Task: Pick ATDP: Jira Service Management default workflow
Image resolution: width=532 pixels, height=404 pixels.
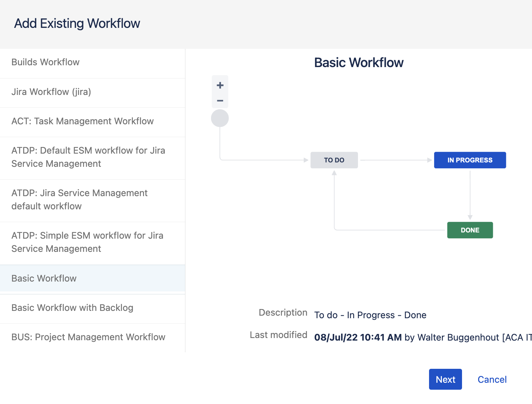Action: 80,199
